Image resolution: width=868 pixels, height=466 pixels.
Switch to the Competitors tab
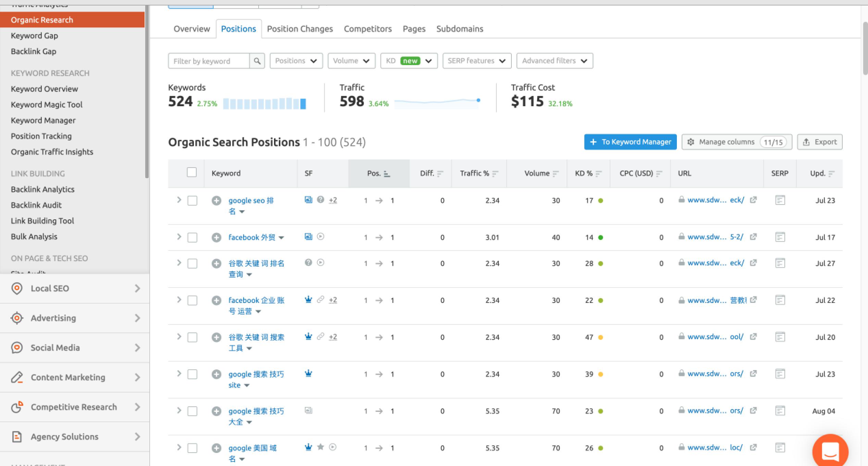point(368,29)
